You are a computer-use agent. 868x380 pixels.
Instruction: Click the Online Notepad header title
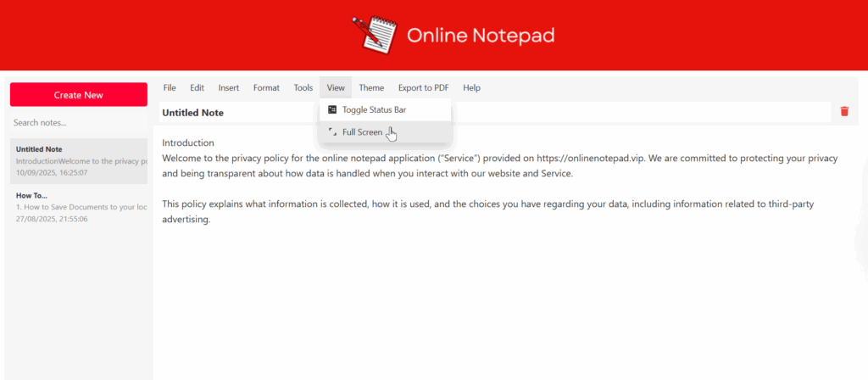coord(480,35)
